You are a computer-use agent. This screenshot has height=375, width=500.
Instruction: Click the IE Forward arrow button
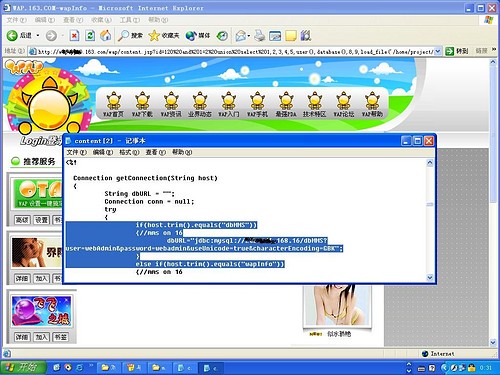[51, 35]
